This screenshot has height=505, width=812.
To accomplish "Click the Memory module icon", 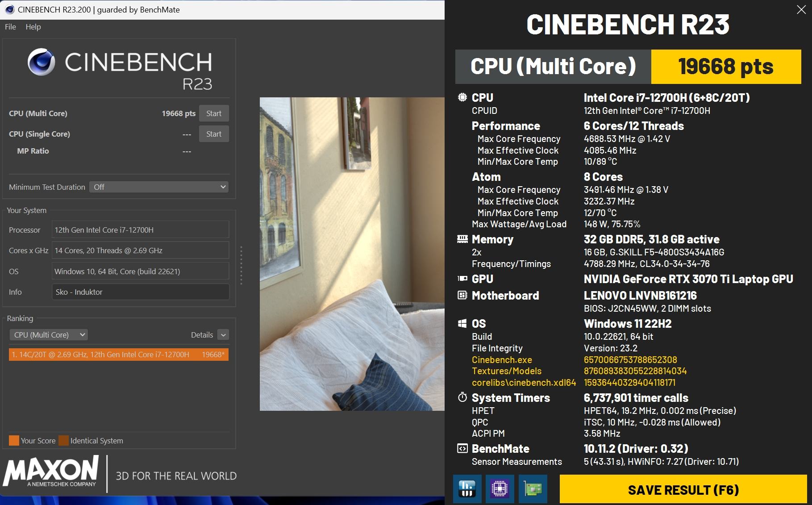I will [462, 239].
